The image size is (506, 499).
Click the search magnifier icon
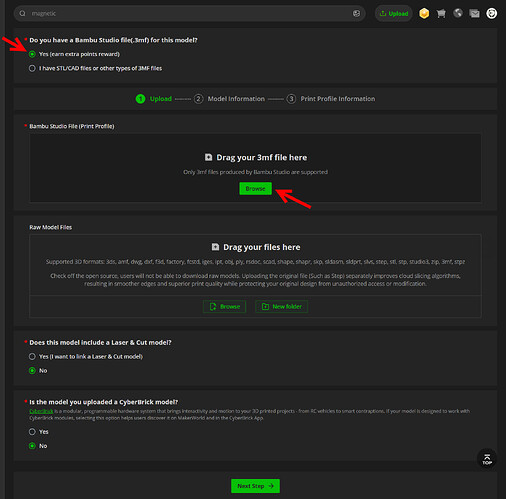point(22,14)
